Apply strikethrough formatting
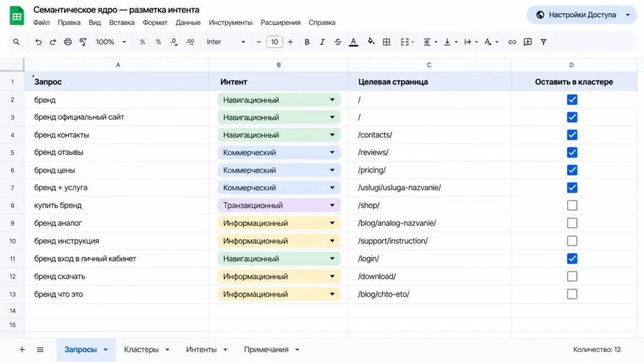The height and width of the screenshot is (362, 644). (338, 42)
